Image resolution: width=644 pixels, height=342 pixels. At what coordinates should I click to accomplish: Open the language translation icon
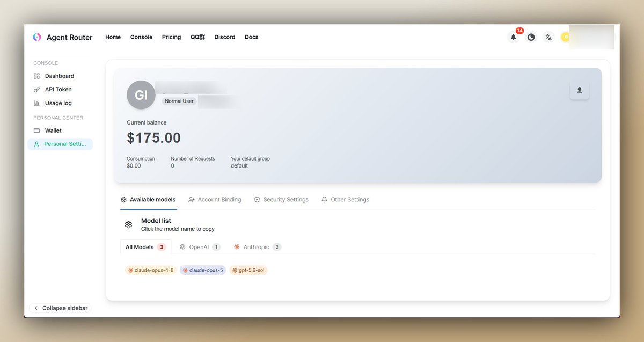coord(548,37)
